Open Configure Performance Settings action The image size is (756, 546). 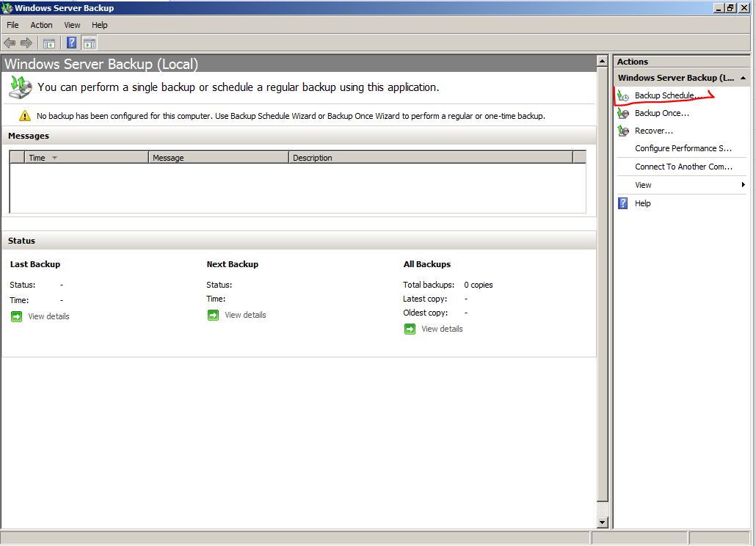tap(682, 148)
